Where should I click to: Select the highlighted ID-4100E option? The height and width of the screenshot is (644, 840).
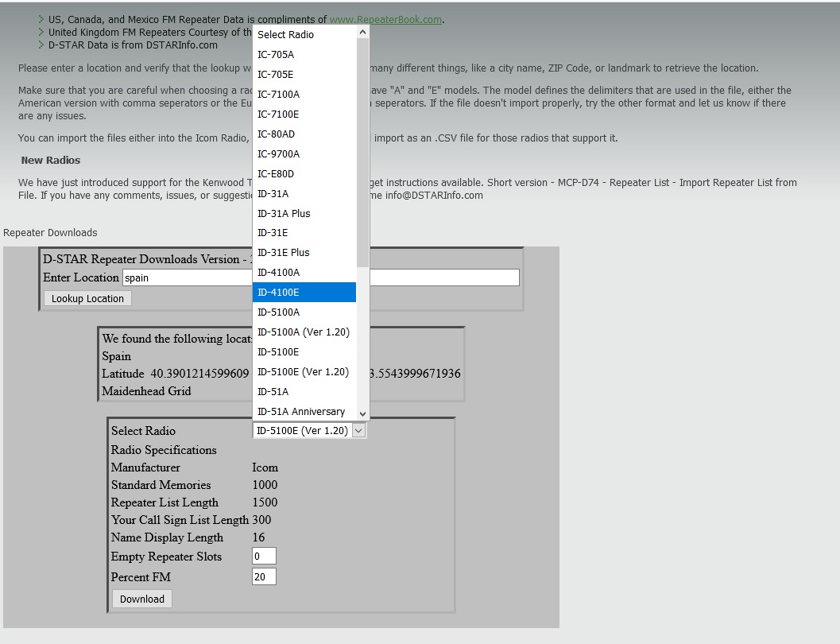pos(304,292)
